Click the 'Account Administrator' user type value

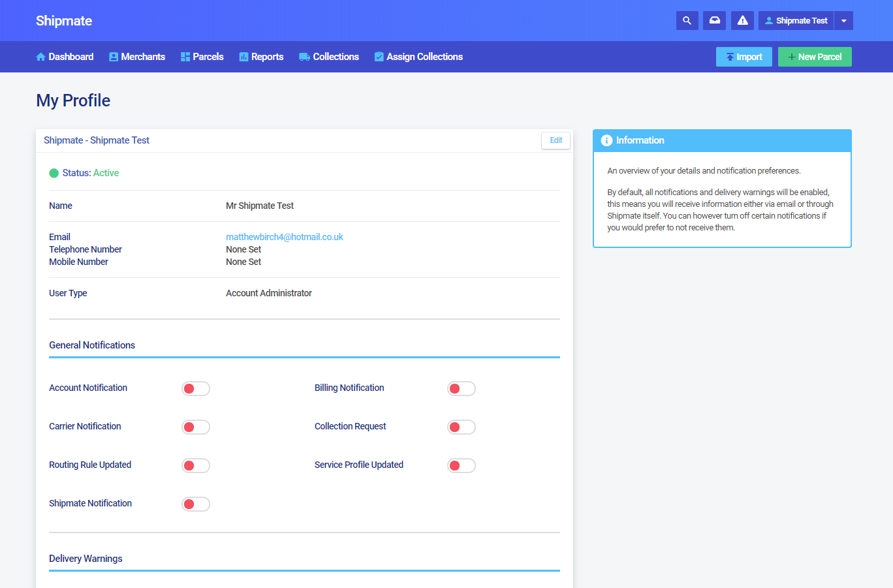269,293
